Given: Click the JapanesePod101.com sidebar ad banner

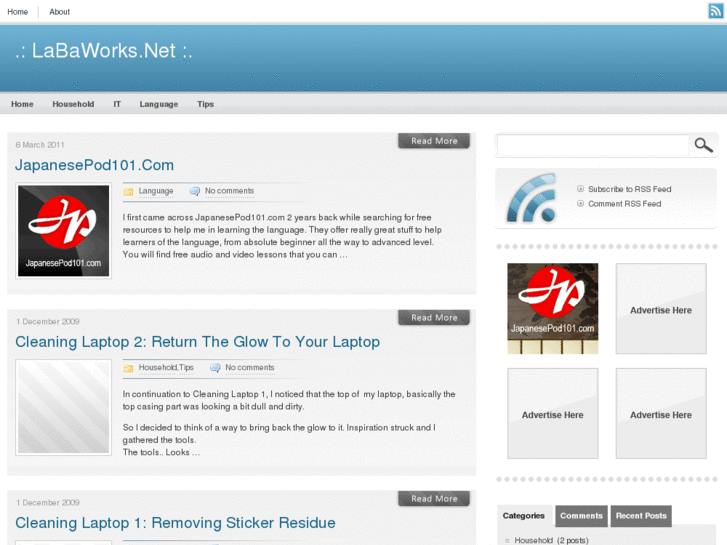Looking at the screenshot, I should [x=553, y=308].
